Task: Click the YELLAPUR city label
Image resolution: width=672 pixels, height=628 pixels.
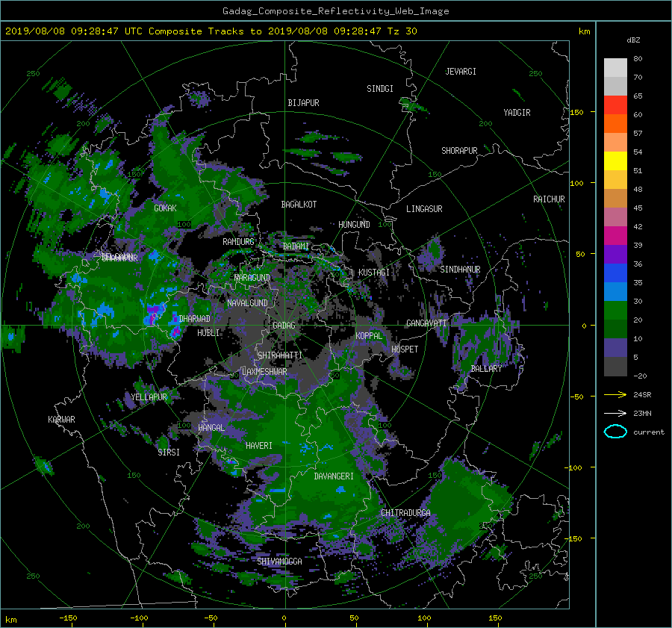Action: (149, 397)
